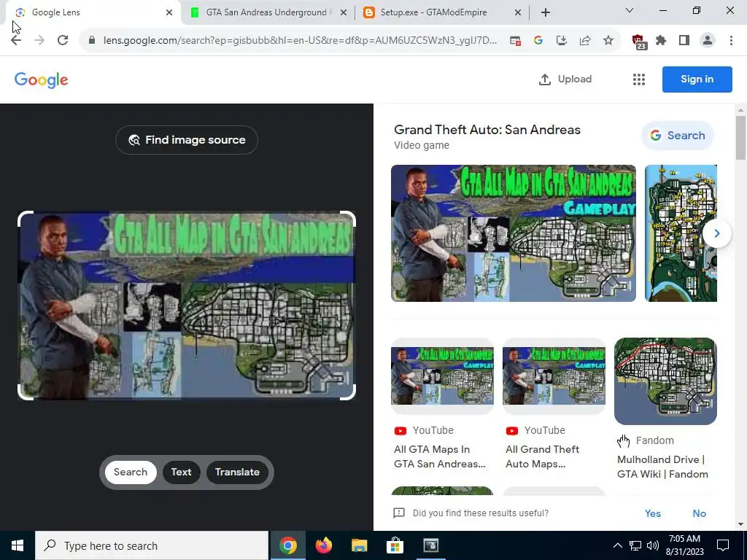747x560 pixels.
Task: Click the Grand Theft Auto: San Andreas title
Action: 487,130
